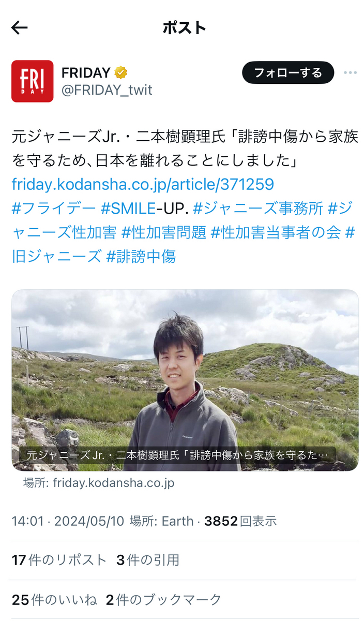Open the three-dot more options menu

click(350, 73)
